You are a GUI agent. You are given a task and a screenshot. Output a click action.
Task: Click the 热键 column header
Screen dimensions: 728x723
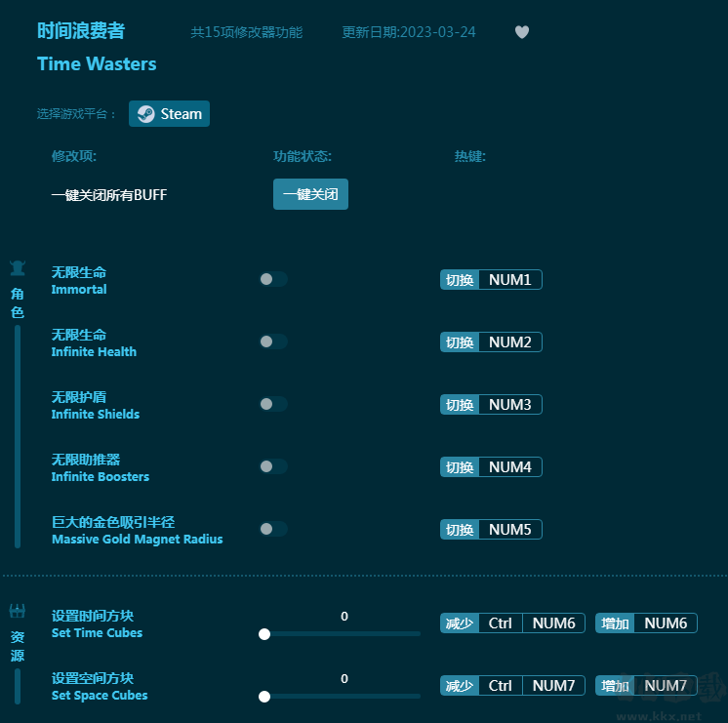469,156
